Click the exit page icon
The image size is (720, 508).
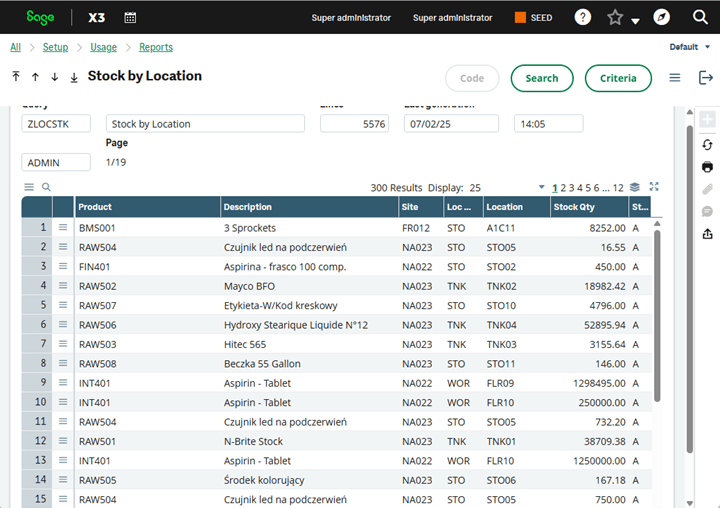[x=706, y=78]
